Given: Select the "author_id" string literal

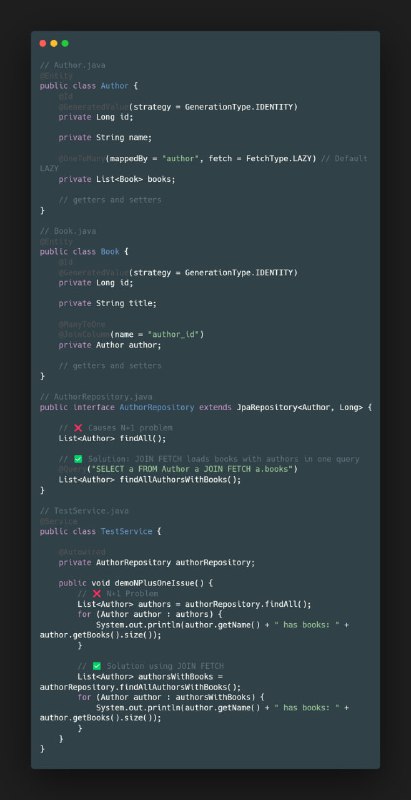Looking at the screenshot, I should tap(173, 334).
